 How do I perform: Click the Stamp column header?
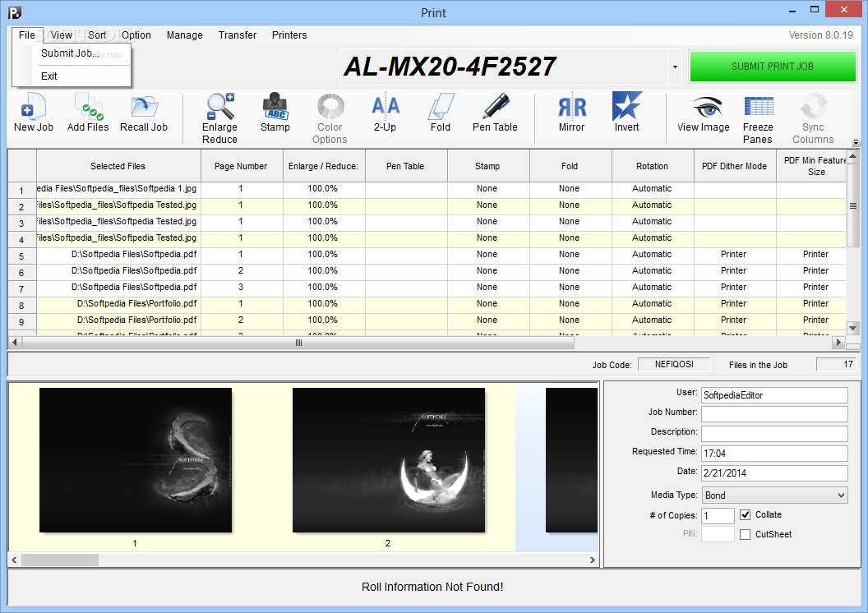(x=487, y=166)
